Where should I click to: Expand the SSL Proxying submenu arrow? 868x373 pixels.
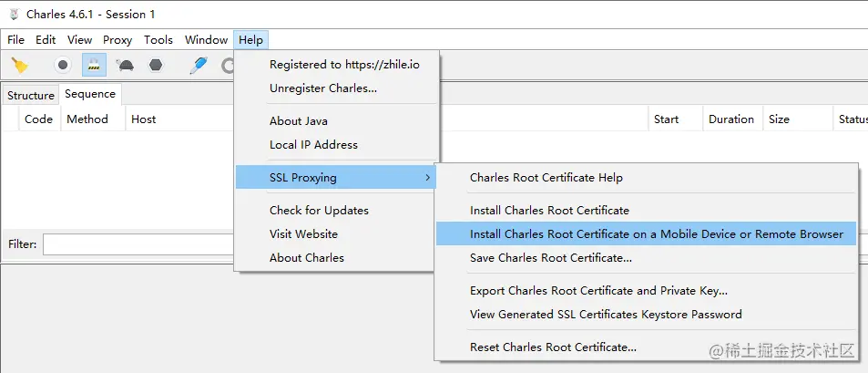(428, 177)
